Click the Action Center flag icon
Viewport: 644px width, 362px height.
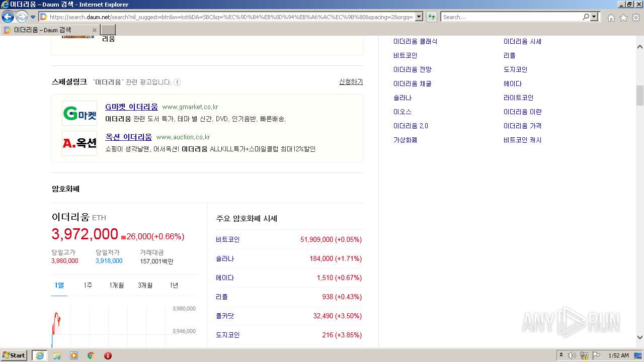597,355
